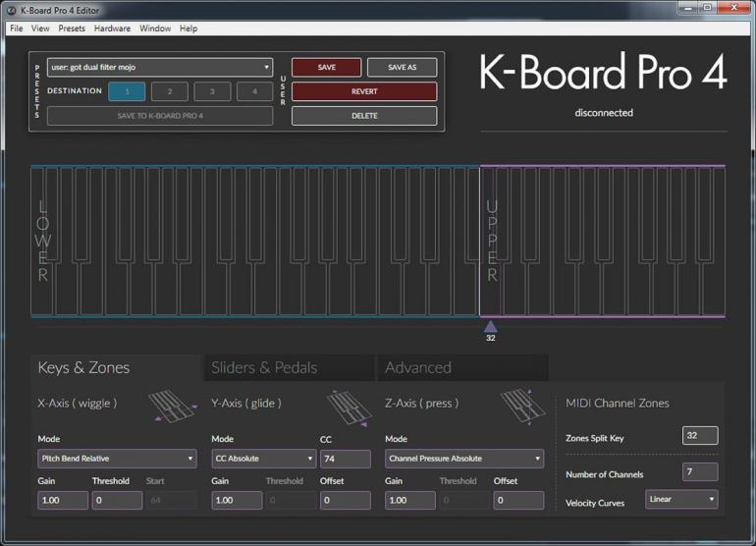This screenshot has width=756, height=546.
Task: Click the X-Axis wiggle keyboard icon
Action: point(173,407)
